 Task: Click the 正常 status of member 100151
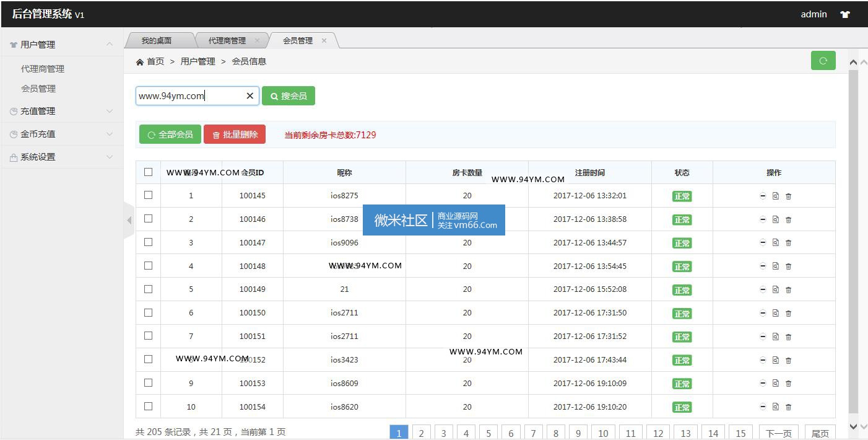pyautogui.click(x=682, y=337)
